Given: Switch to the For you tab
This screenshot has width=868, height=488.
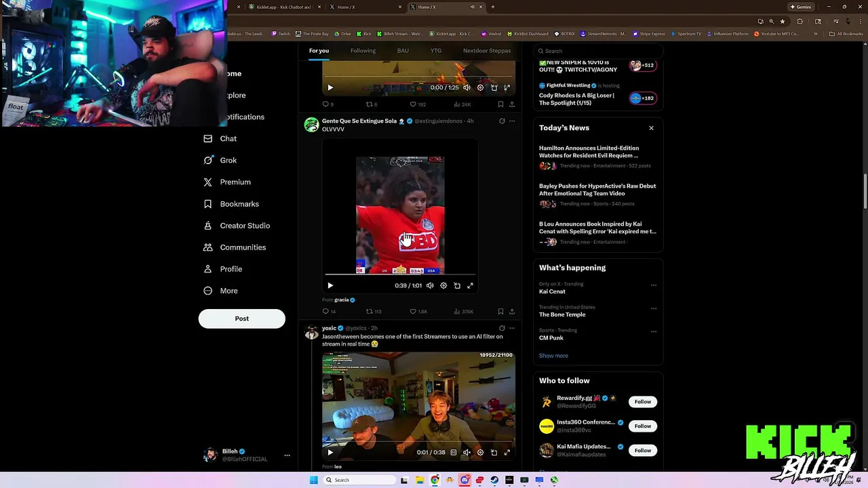Looking at the screenshot, I should point(319,51).
